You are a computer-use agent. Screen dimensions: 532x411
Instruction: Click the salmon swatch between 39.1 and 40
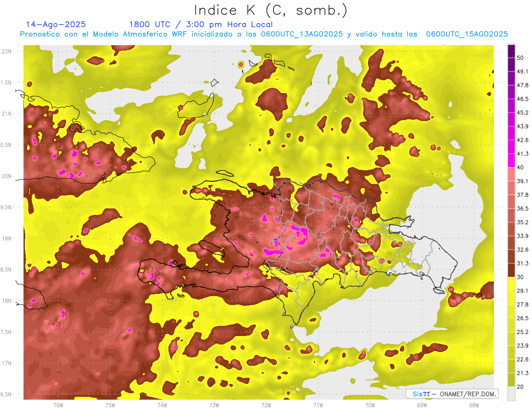(511, 174)
